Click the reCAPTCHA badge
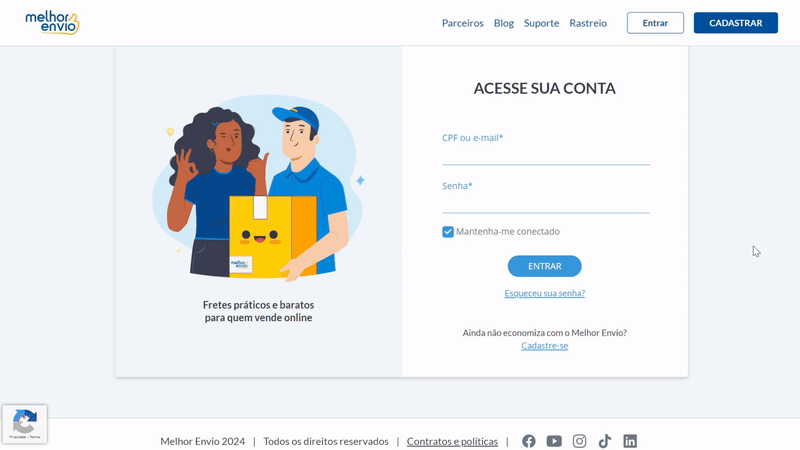Image resolution: width=800 pixels, height=450 pixels. [x=24, y=424]
